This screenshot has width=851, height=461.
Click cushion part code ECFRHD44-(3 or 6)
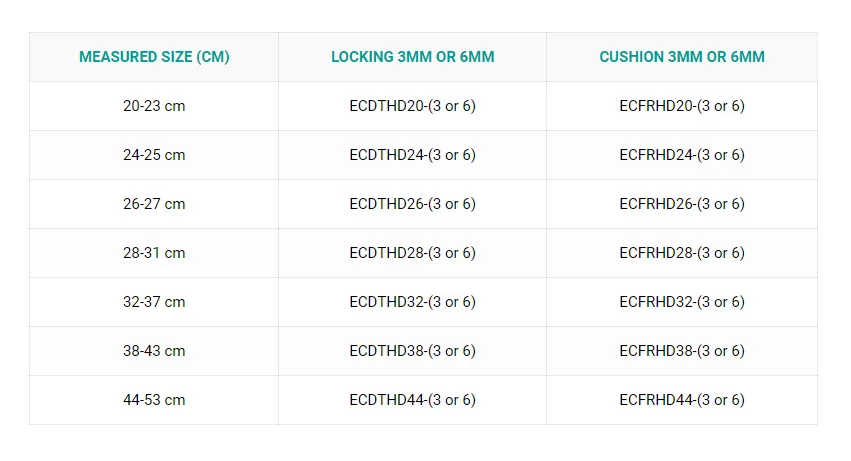point(682,400)
